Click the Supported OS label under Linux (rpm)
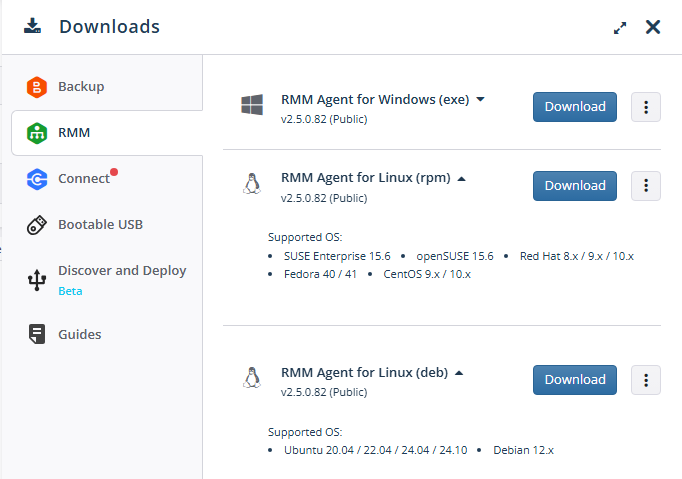Viewport: 682px width, 479px height. [x=305, y=238]
